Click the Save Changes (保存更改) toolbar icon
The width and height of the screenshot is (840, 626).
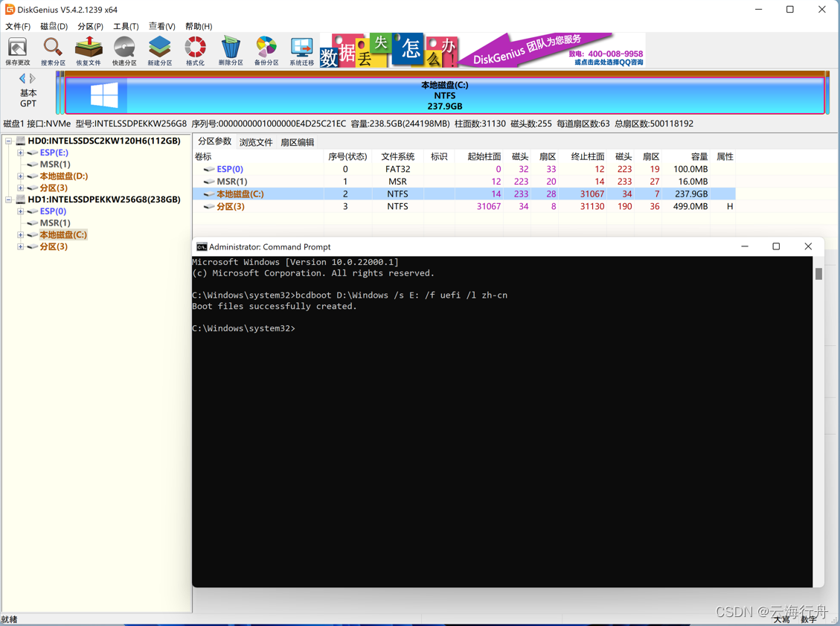pos(18,51)
